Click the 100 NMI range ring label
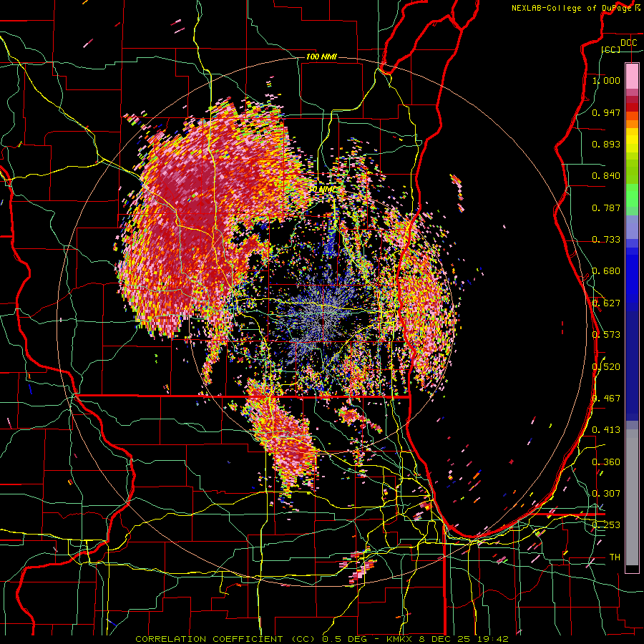 321,57
